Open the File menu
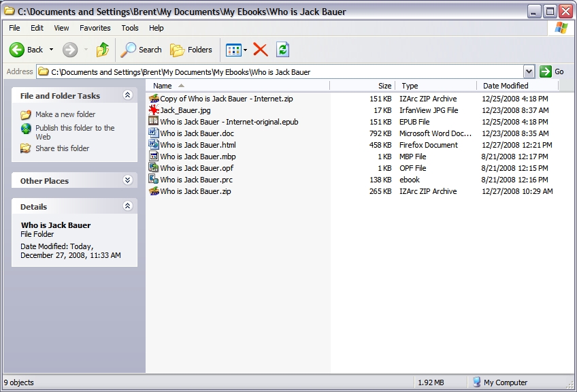The height and width of the screenshot is (392, 577). (x=14, y=28)
